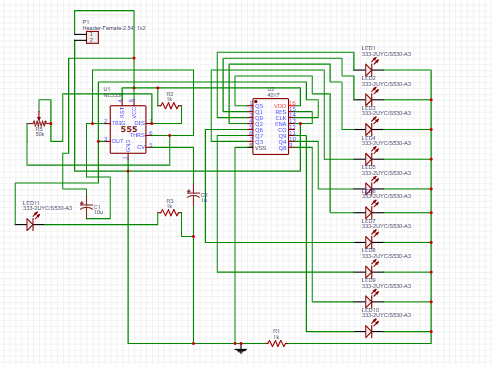Select the LED5 diode symbol
Screen dimensions: 492x365
pyautogui.click(x=371, y=186)
